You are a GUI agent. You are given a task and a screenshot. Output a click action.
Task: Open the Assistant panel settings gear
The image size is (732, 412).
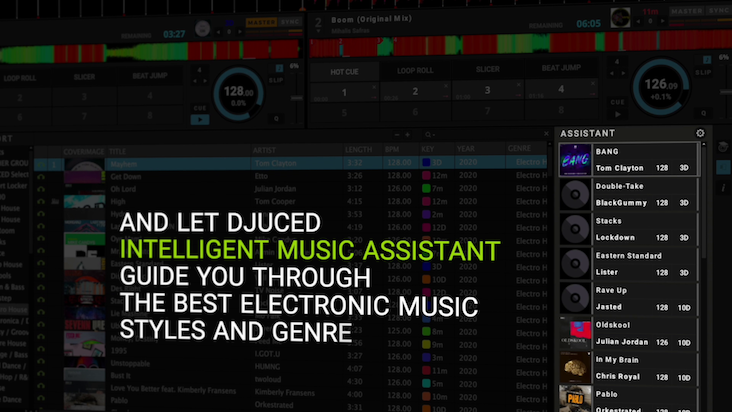tap(700, 133)
